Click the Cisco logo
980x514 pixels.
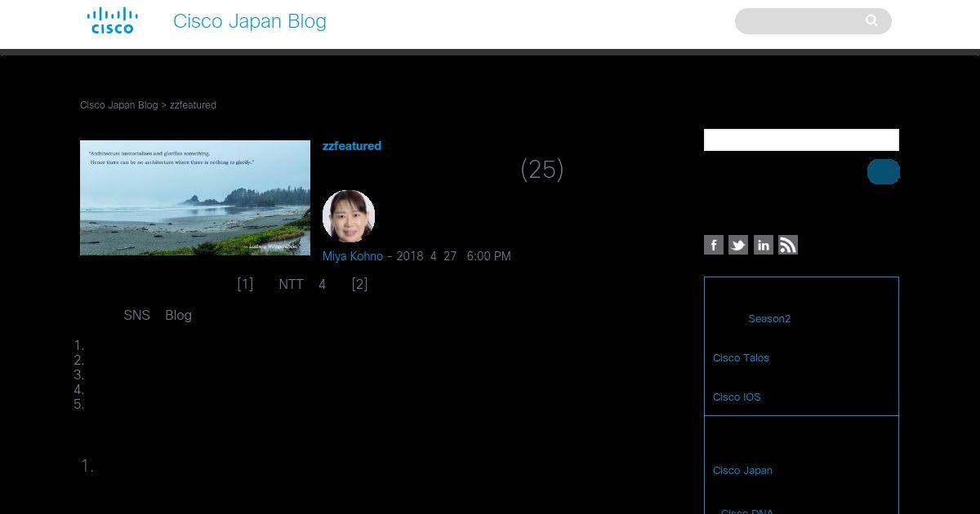click(113, 20)
